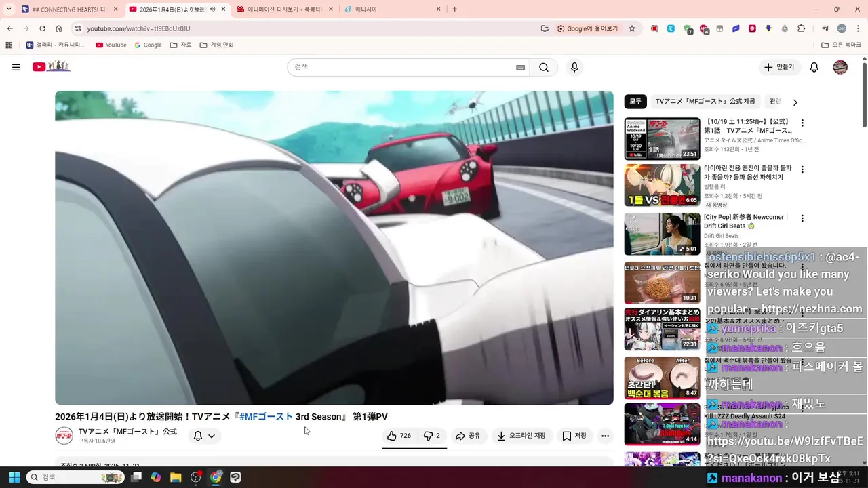Like the MF Ghost video
This screenshot has height=488, width=868.
[399, 436]
